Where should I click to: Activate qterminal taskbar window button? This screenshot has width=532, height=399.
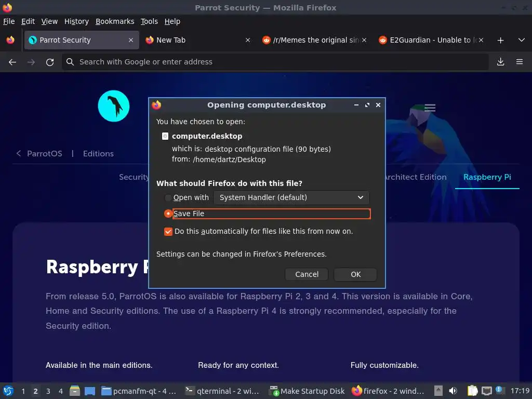(222, 391)
